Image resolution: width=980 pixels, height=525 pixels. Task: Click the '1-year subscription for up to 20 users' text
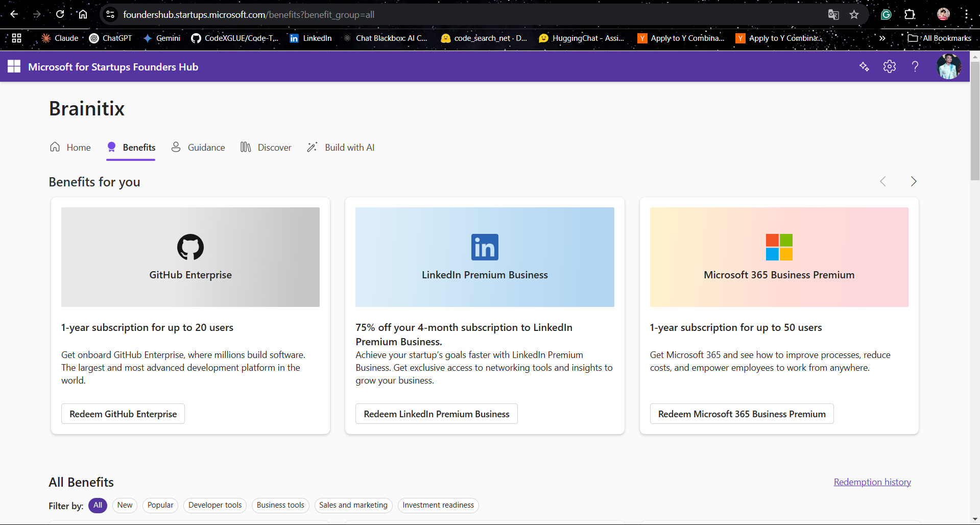[x=147, y=327]
